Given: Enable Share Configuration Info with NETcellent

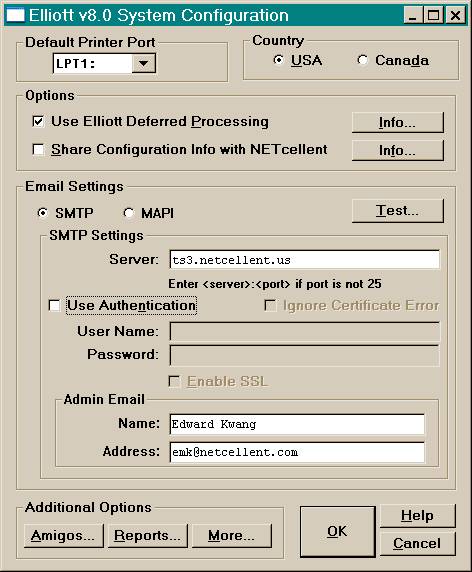Looking at the screenshot, I should pyautogui.click(x=38, y=149).
